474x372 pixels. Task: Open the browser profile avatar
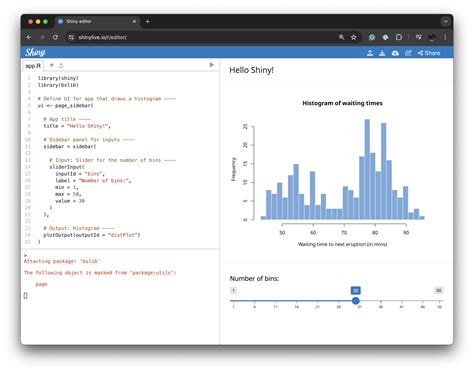(x=432, y=37)
